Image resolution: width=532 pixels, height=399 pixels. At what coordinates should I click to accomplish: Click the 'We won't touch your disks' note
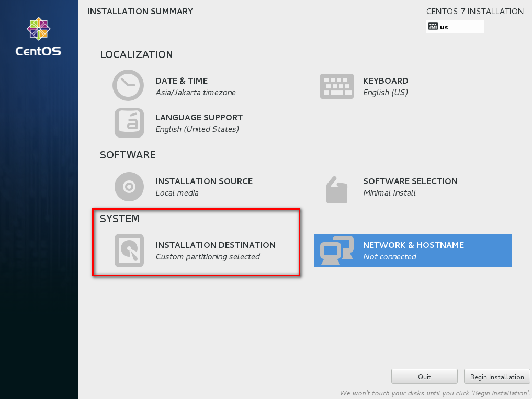[434, 393]
